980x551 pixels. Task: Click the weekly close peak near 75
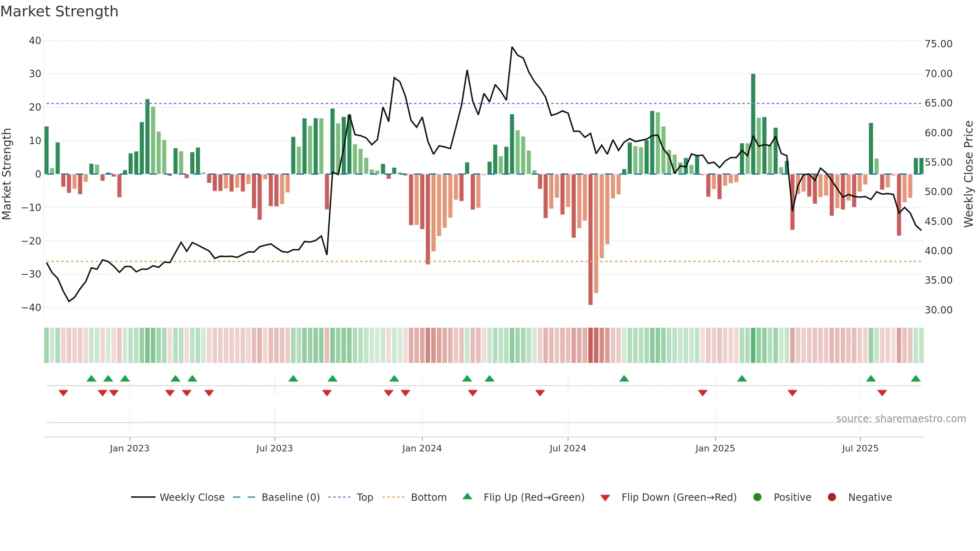point(512,47)
